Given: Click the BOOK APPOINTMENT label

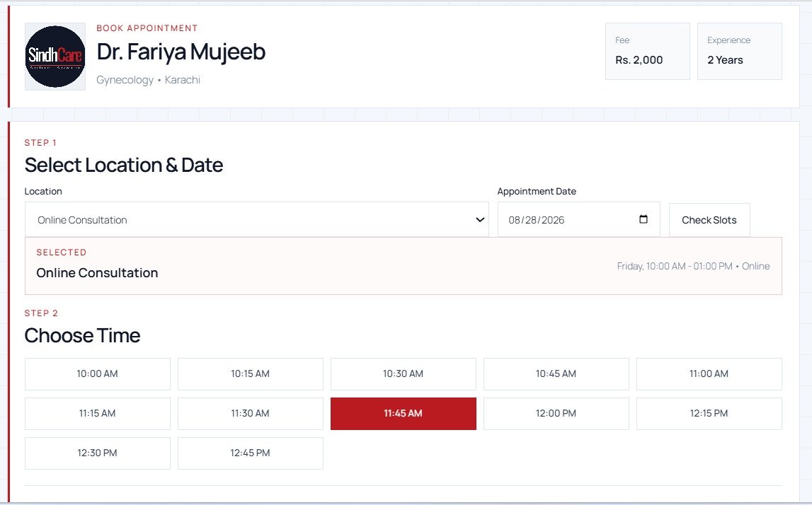Looking at the screenshot, I should 147,28.
